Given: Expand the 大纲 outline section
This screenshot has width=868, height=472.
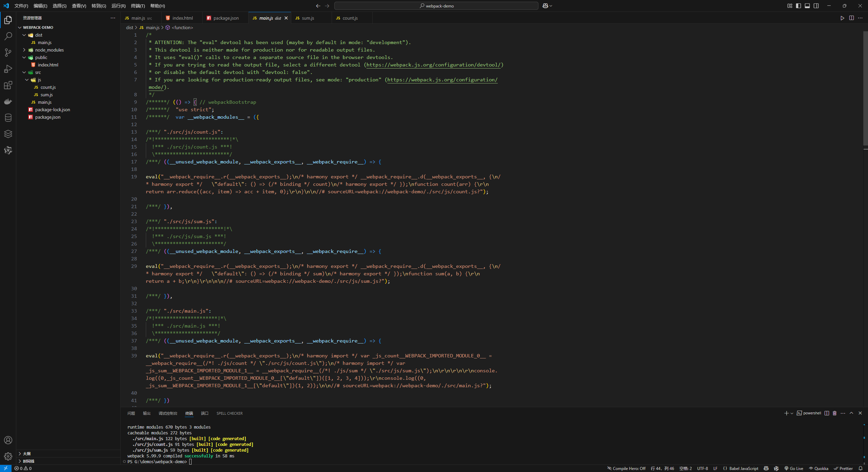Looking at the screenshot, I should [x=68, y=453].
